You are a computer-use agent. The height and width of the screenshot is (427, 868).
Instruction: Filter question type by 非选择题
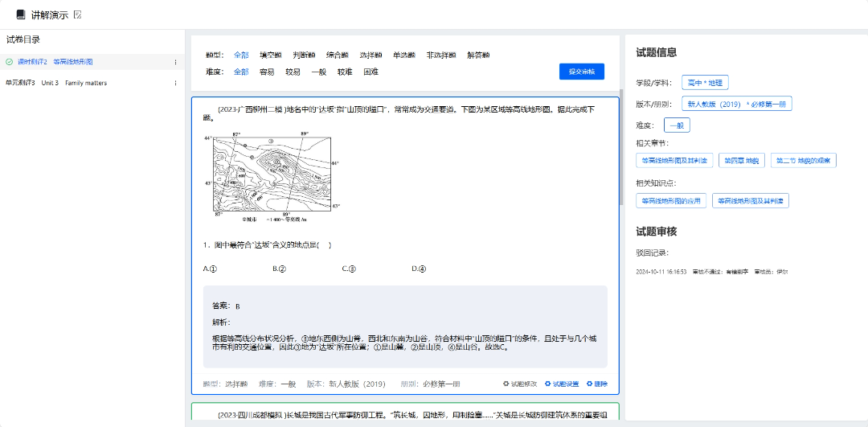441,55
